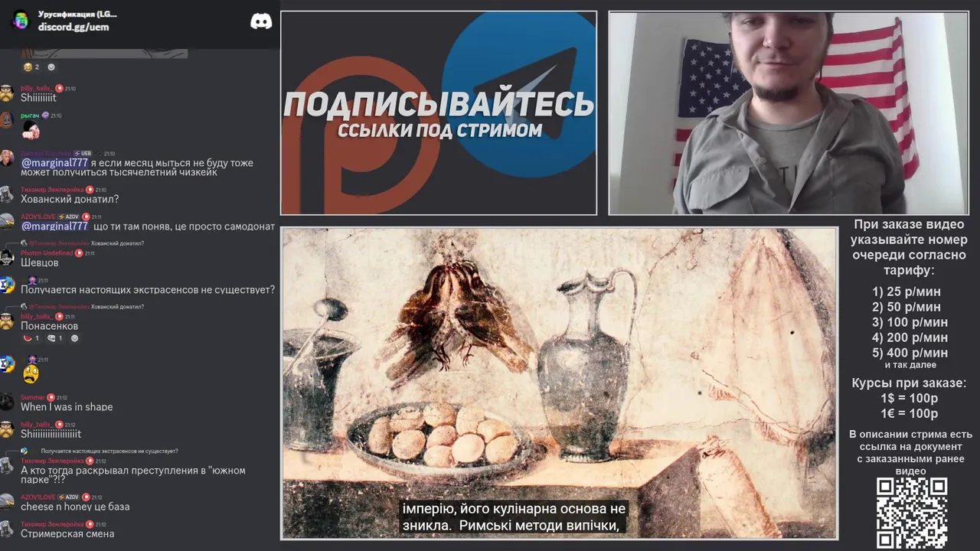Click @marginal777 mention in the самодонат message
This screenshot has width=980, height=551.
point(54,227)
